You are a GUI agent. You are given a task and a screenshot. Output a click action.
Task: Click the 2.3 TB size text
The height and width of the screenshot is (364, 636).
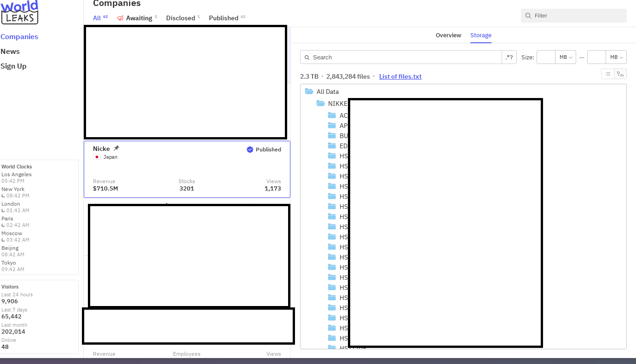(309, 76)
